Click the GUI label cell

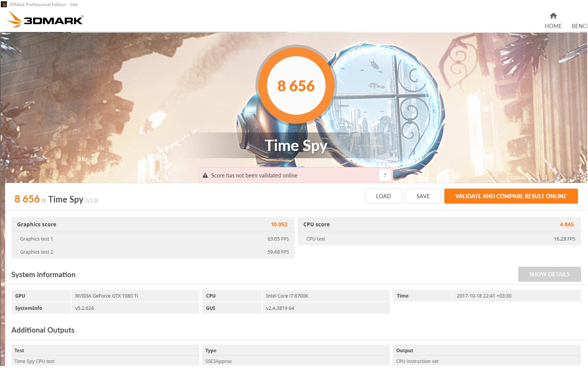click(x=232, y=308)
